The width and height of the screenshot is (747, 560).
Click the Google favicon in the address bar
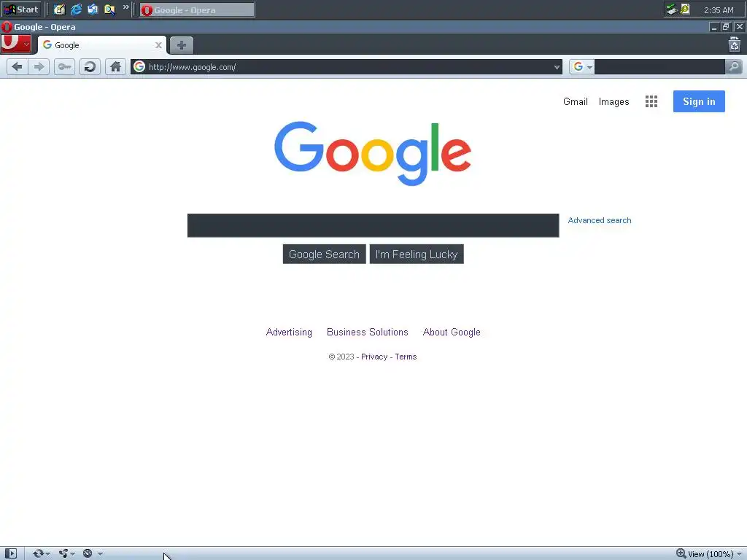139,66
